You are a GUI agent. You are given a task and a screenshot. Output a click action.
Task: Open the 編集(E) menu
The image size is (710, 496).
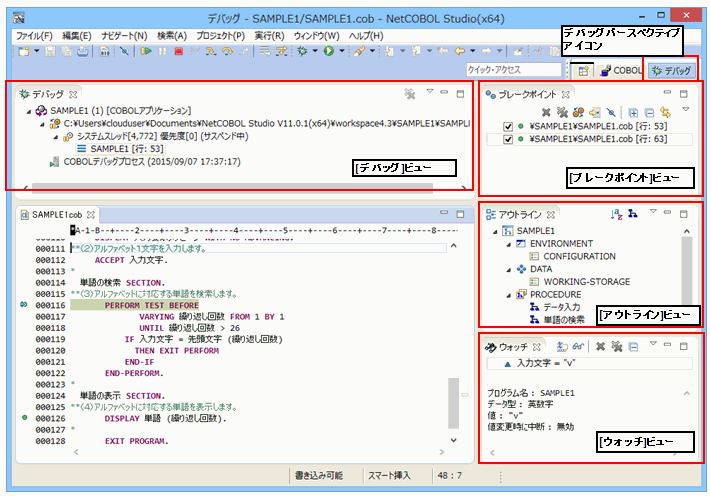click(x=77, y=36)
